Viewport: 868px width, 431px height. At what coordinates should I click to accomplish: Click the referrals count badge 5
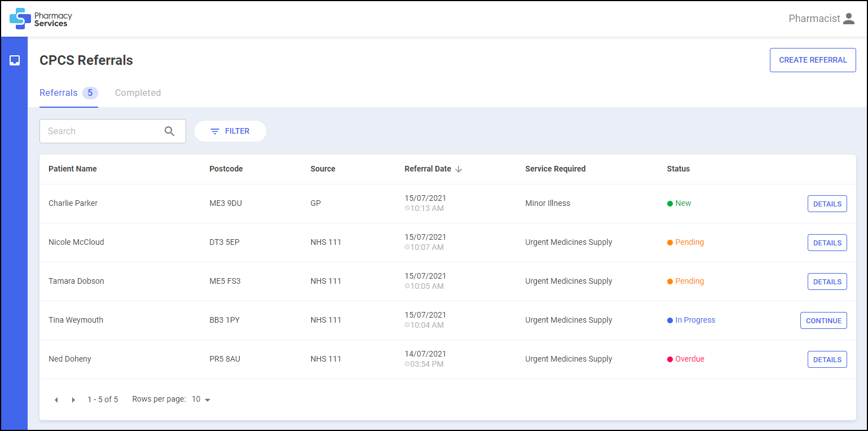[90, 93]
